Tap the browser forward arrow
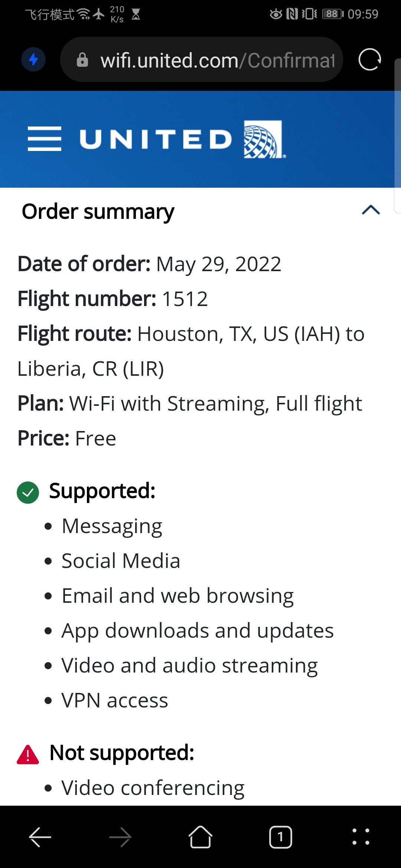 (x=120, y=837)
